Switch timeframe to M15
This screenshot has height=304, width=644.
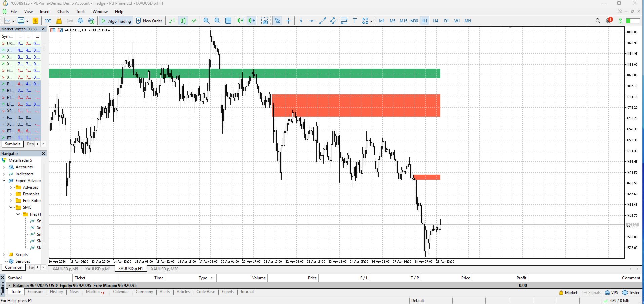[403, 21]
